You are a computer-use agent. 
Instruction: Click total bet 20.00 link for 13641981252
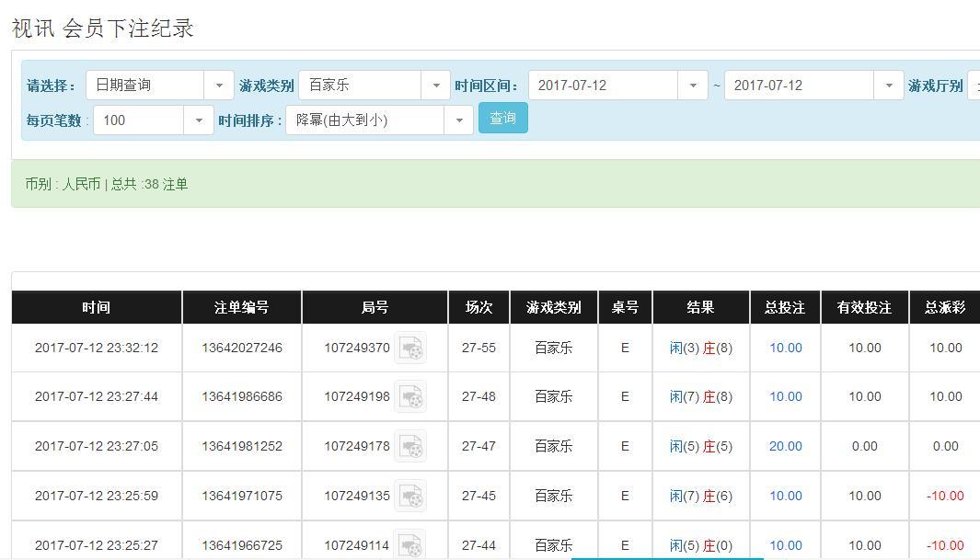(786, 446)
